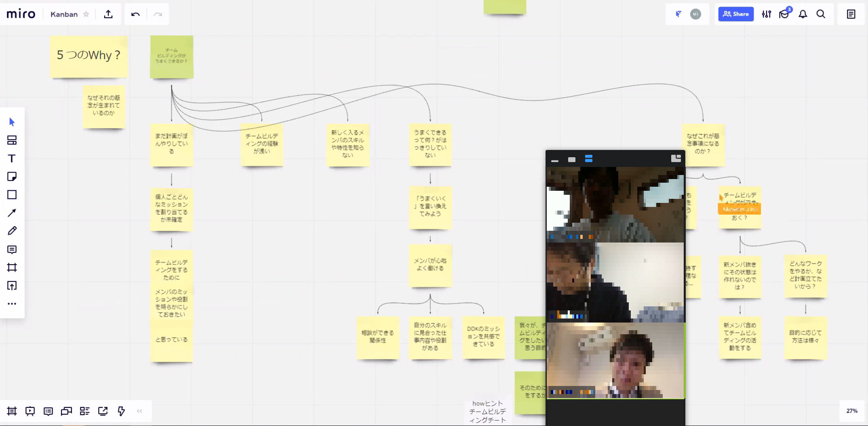This screenshot has width=868, height=426.
Task: Star the Kanban board as favorite
Action: [86, 14]
